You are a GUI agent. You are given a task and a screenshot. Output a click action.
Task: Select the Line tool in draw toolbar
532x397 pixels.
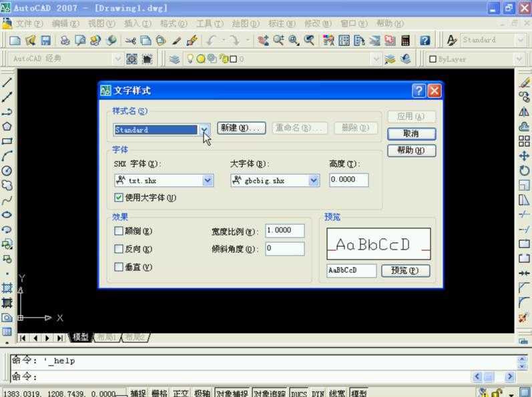coord(7,81)
